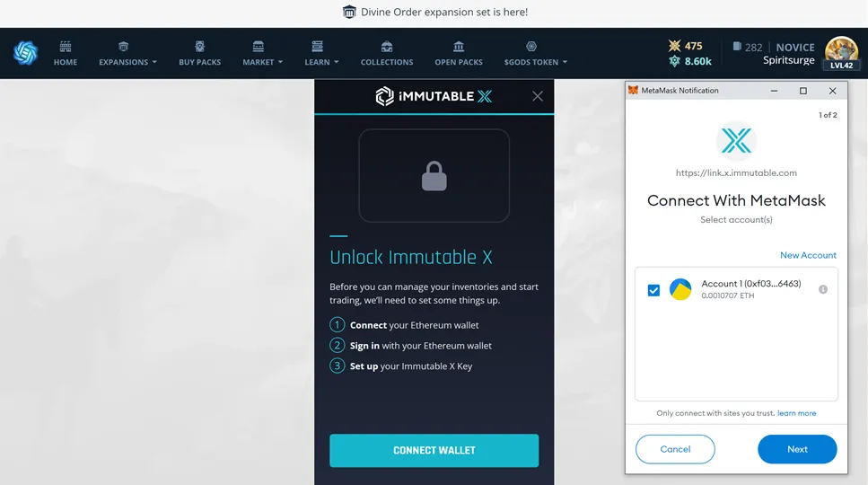This screenshot has height=485, width=868.
Task: Open the player avatar LVL42
Action: [841, 53]
